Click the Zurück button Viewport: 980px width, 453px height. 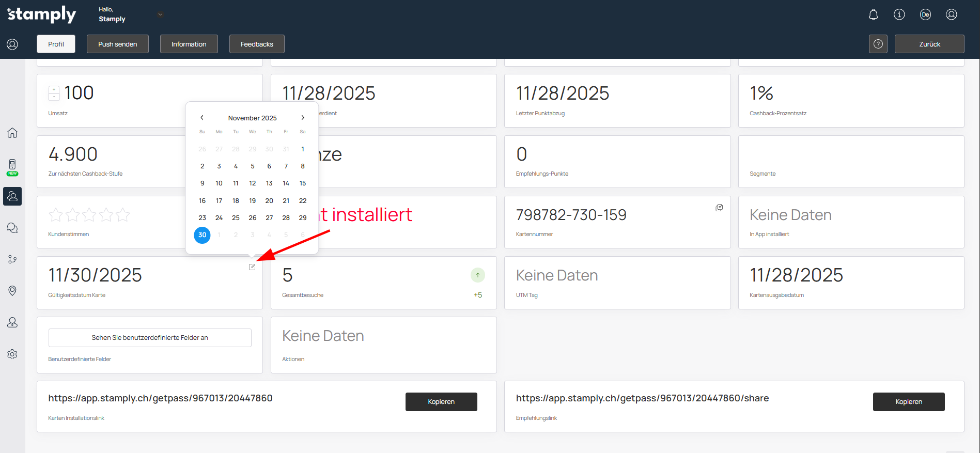pyautogui.click(x=929, y=44)
